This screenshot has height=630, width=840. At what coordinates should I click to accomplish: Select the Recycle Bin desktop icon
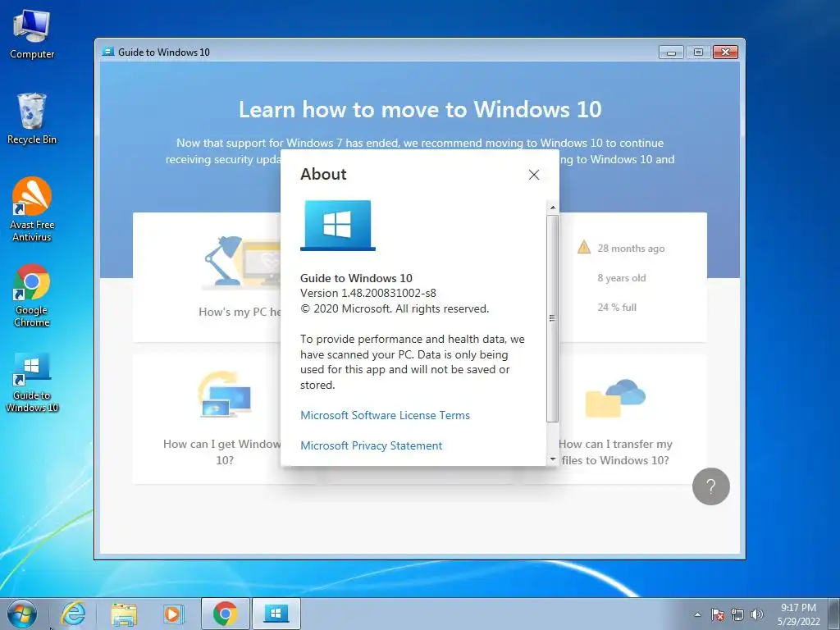point(32,118)
